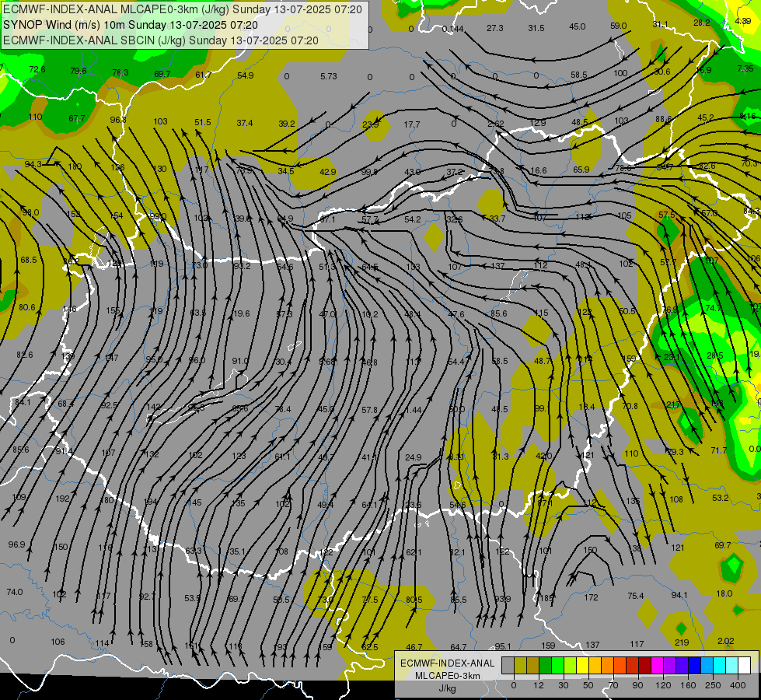This screenshot has height=700, width=761.
Task: Click the legend tick label 160
Action: click(688, 685)
